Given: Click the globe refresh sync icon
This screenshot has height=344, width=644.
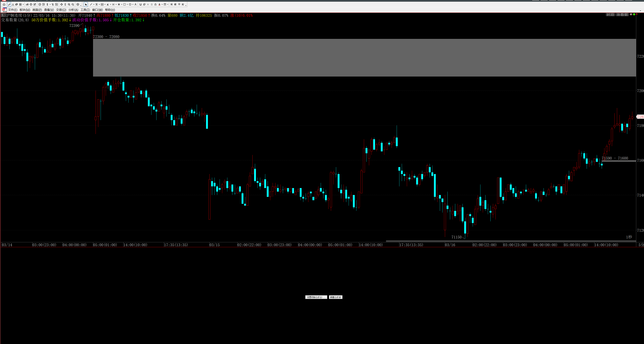Looking at the screenshot, I should (17, 5).
